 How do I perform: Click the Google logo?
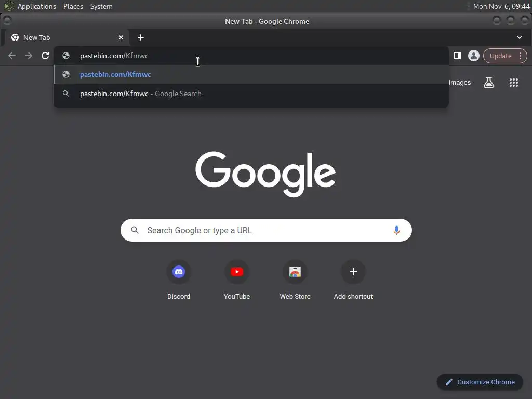265,174
